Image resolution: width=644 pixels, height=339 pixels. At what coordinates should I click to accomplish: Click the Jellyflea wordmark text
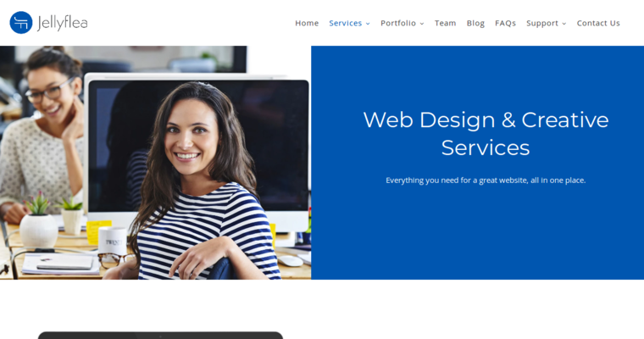[62, 23]
